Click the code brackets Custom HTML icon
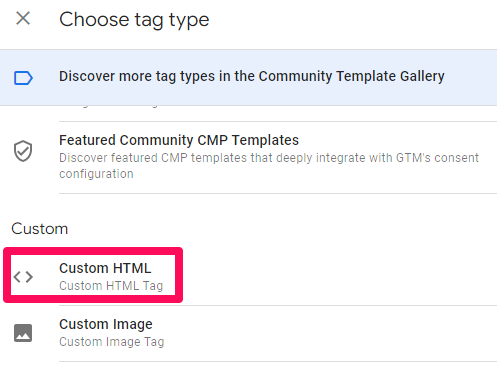The image size is (497, 382). (23, 277)
